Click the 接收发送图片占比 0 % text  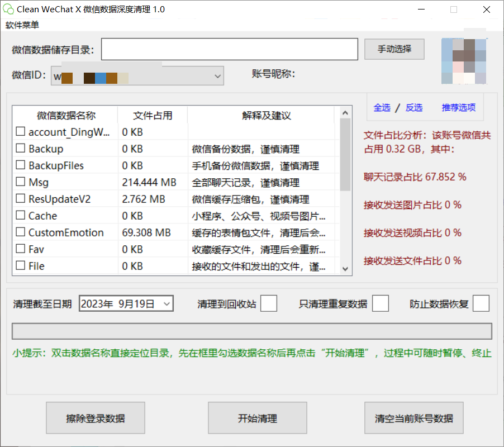[x=413, y=205]
